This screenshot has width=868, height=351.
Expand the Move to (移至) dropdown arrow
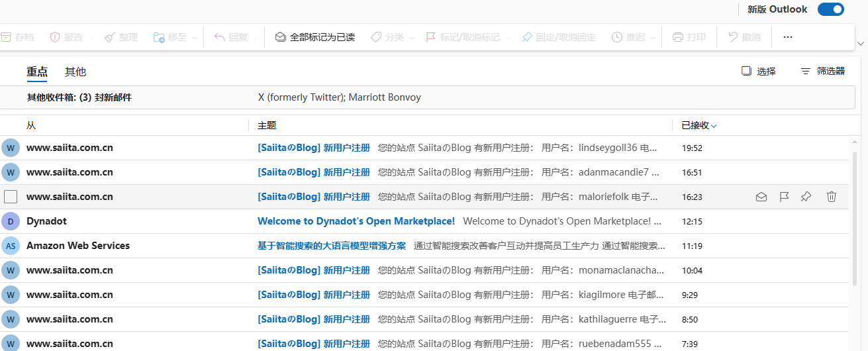[x=195, y=38]
